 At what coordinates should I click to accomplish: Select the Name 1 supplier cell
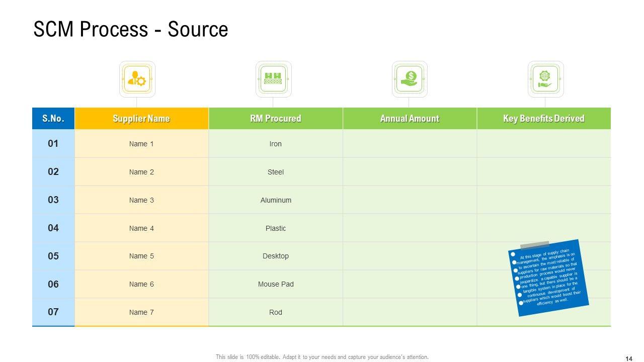(141, 144)
